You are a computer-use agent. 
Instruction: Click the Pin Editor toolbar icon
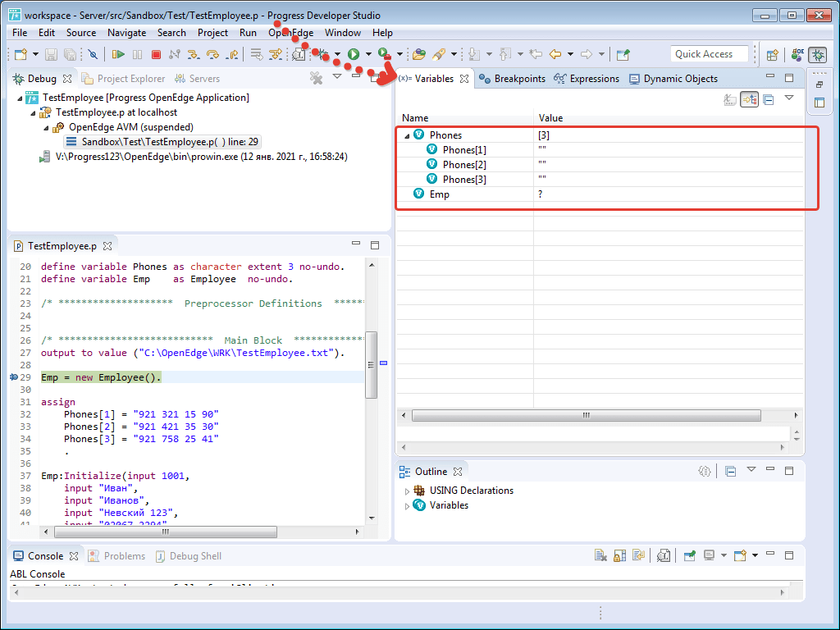click(x=623, y=54)
